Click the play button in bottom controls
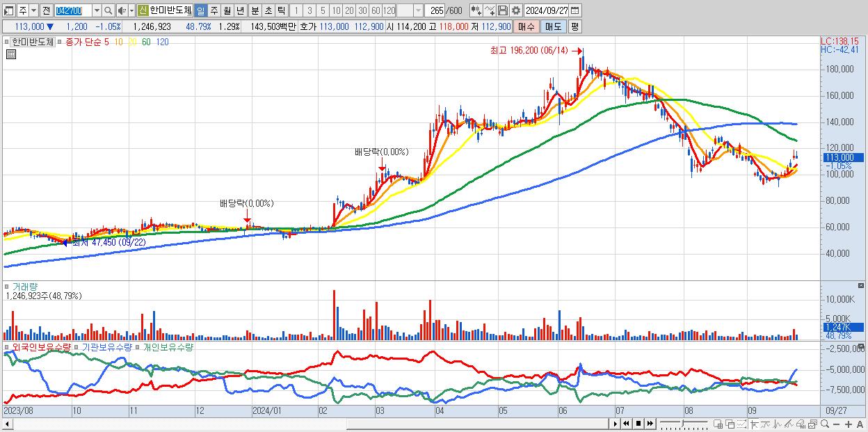This screenshot has height=432, width=868. (615, 424)
